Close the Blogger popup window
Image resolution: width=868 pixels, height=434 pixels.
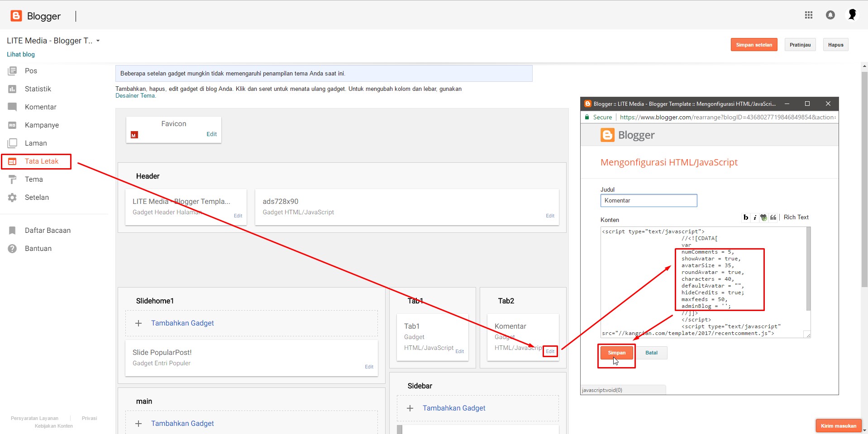[x=828, y=104]
